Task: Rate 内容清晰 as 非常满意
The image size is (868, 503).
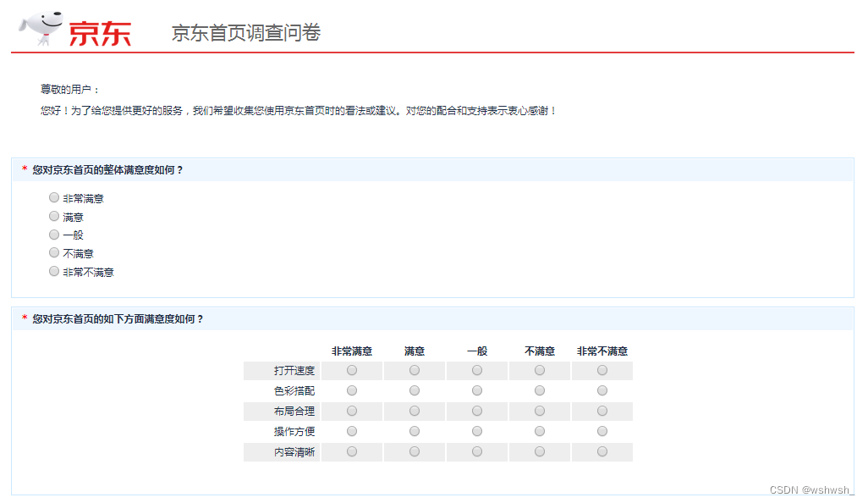Action: coord(352,451)
